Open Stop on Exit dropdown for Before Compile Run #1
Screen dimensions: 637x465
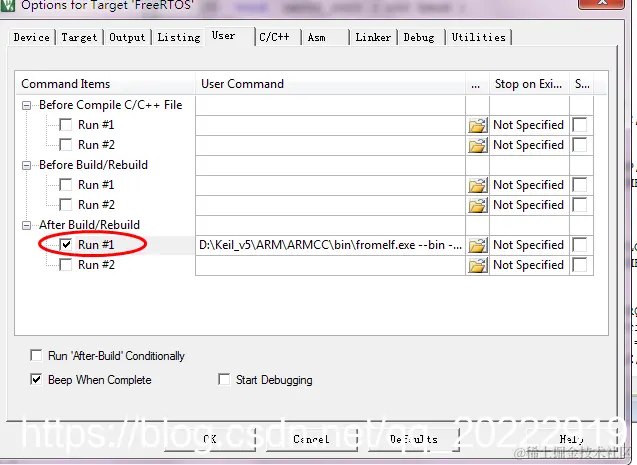coord(529,125)
